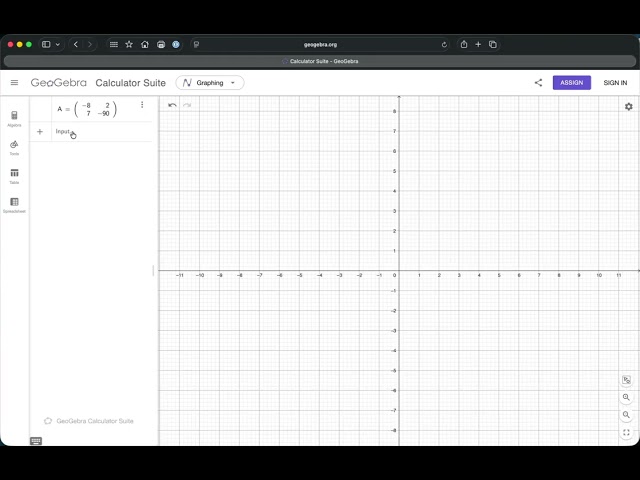This screenshot has height=480, width=640.
Task: Open the reading list icon
Action: pyautogui.click(x=114, y=44)
